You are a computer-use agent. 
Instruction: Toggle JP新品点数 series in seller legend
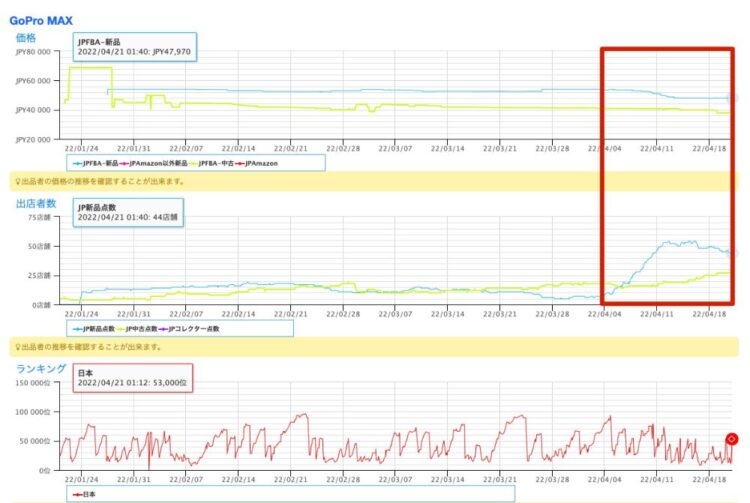tap(94, 328)
